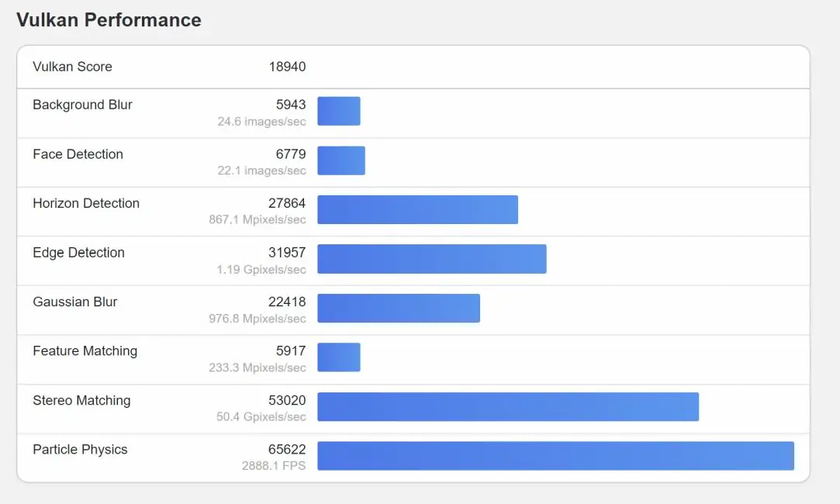Screen dimensions: 840x504
Task: Select the Particle Physics row label
Action: (x=81, y=450)
